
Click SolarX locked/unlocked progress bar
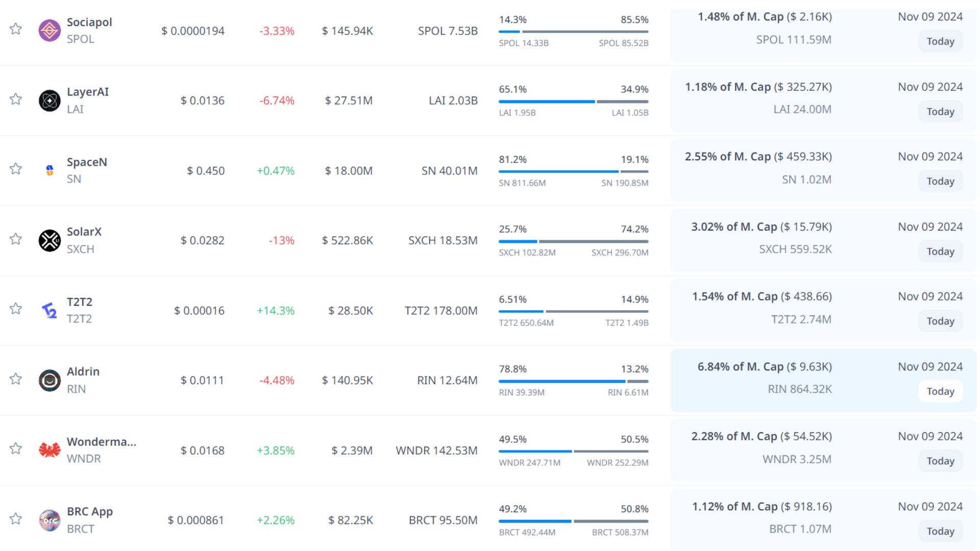[x=573, y=241]
